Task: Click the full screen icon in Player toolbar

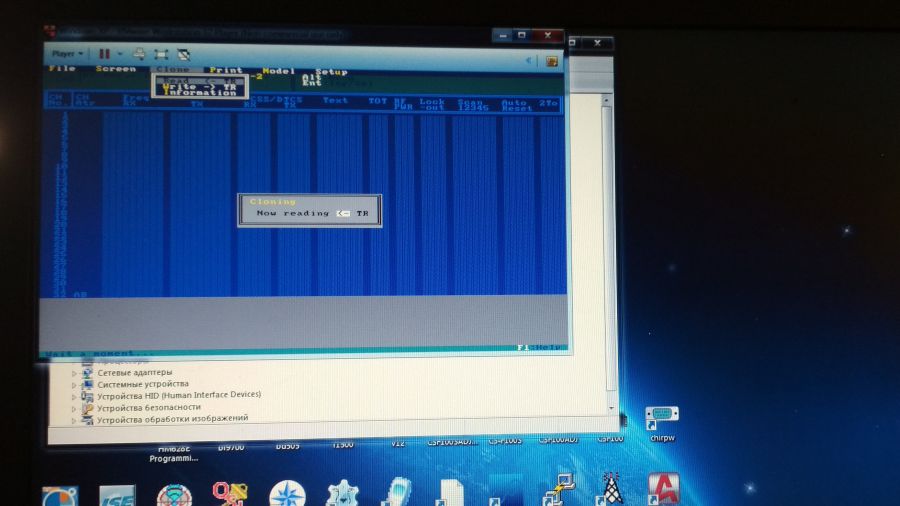Action: coord(160,53)
